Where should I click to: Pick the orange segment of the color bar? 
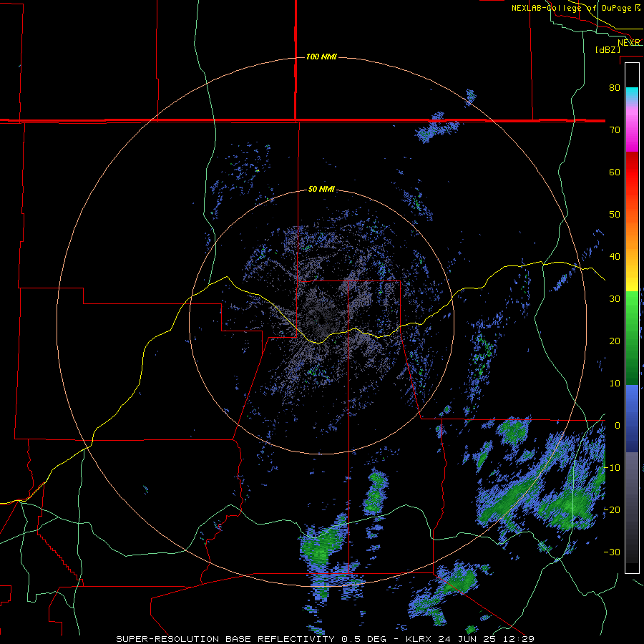point(632,234)
